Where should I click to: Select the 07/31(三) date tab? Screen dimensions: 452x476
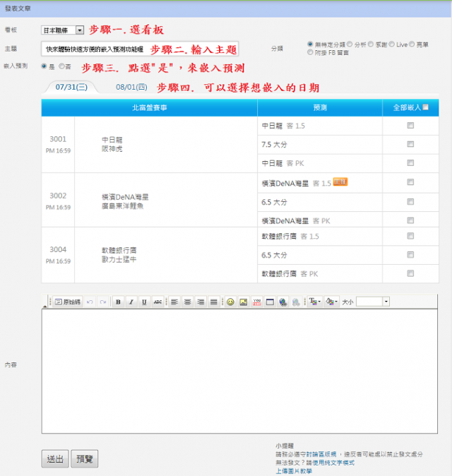71,88
